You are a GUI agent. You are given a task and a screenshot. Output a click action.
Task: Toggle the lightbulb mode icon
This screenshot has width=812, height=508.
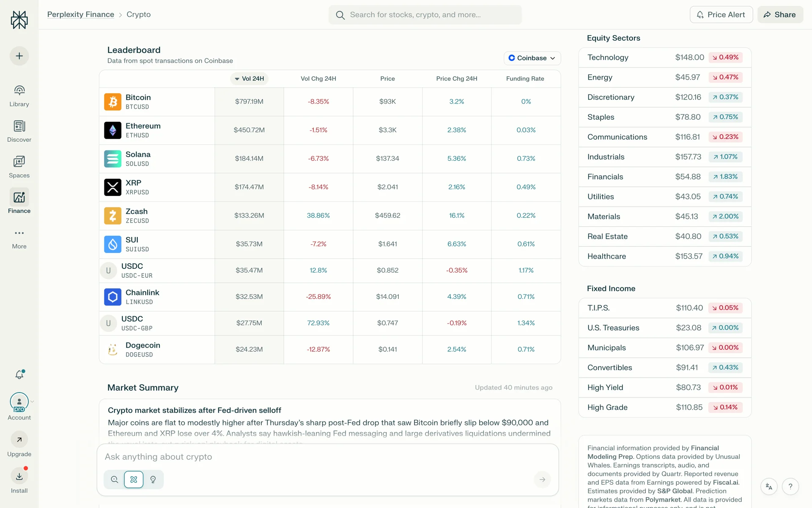(153, 480)
